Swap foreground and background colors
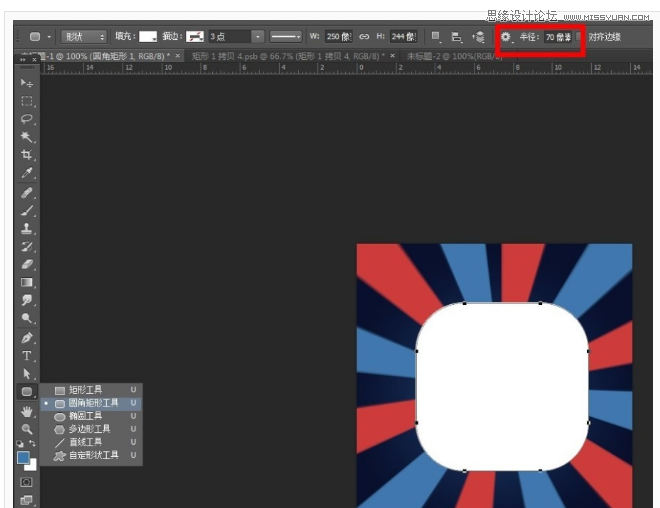The height and width of the screenshot is (508, 660). coord(32,443)
